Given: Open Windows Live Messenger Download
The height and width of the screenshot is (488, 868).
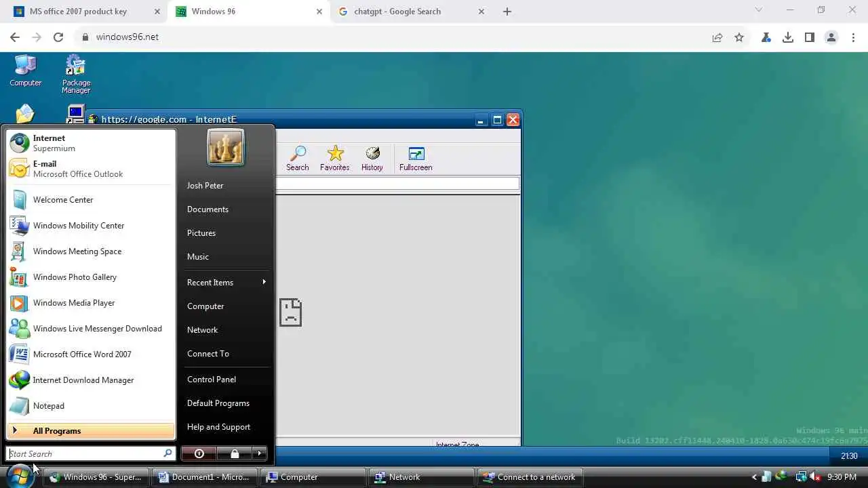Looking at the screenshot, I should click(91, 329).
